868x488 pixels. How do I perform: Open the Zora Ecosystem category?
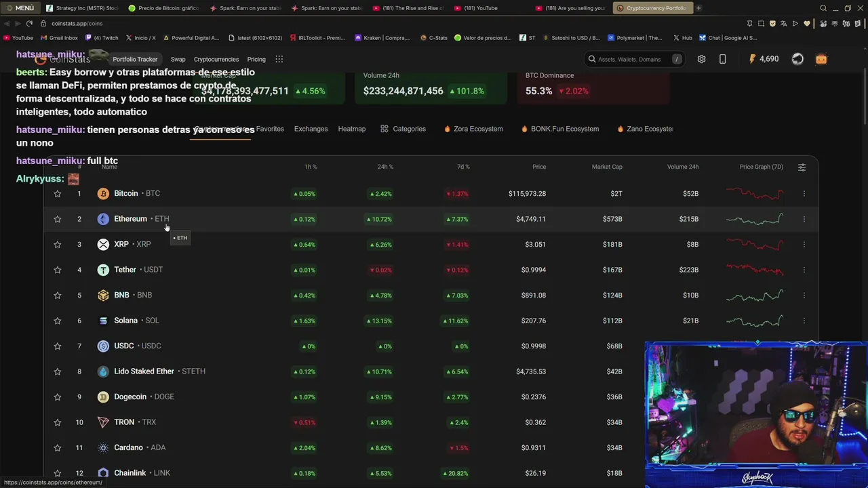(x=473, y=129)
